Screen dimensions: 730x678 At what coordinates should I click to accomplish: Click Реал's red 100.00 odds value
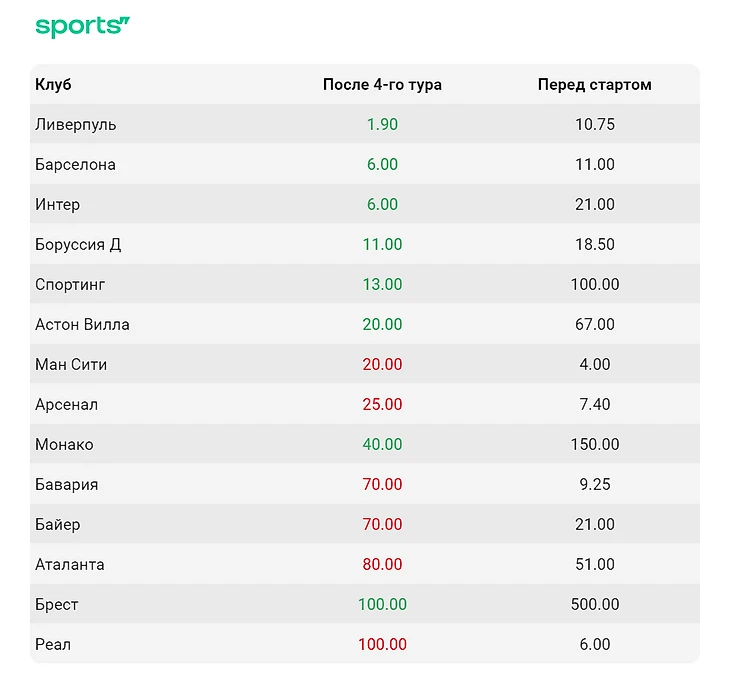click(382, 645)
